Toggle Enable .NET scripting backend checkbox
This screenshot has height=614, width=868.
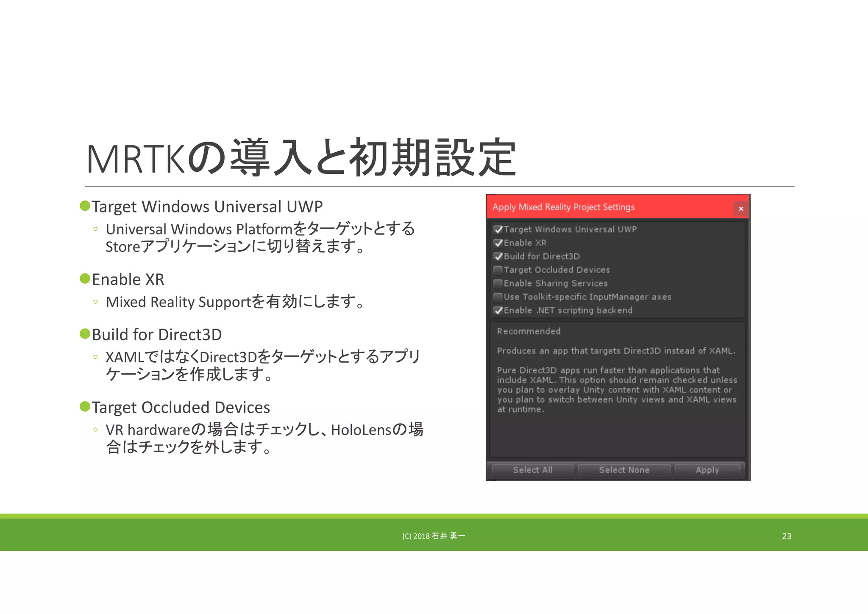tap(498, 310)
